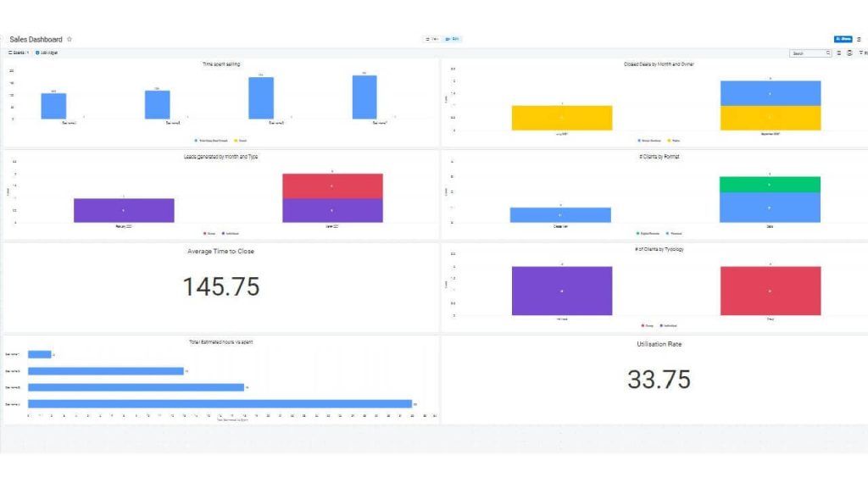Click the magnifier icon in Search box
The image size is (868, 488).
click(828, 53)
